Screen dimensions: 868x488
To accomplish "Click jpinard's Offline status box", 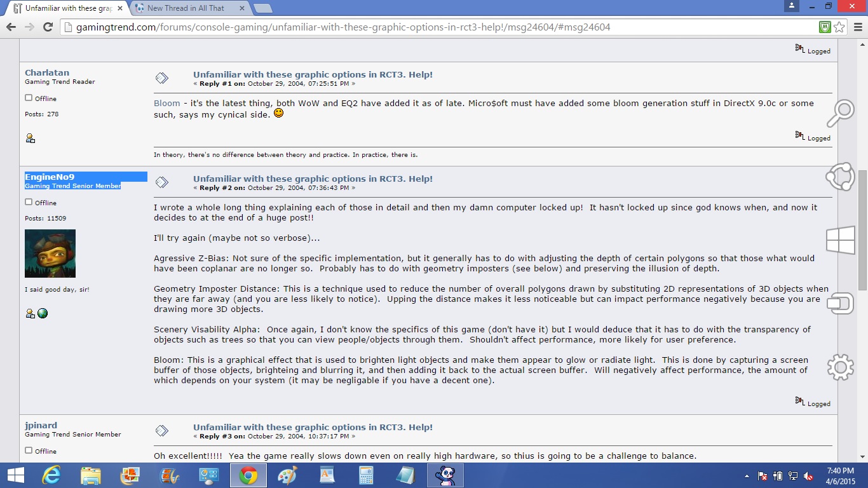I will click(29, 451).
